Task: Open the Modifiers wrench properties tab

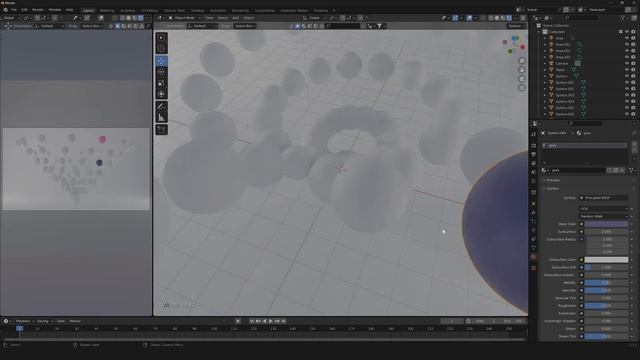Action: pos(533,213)
